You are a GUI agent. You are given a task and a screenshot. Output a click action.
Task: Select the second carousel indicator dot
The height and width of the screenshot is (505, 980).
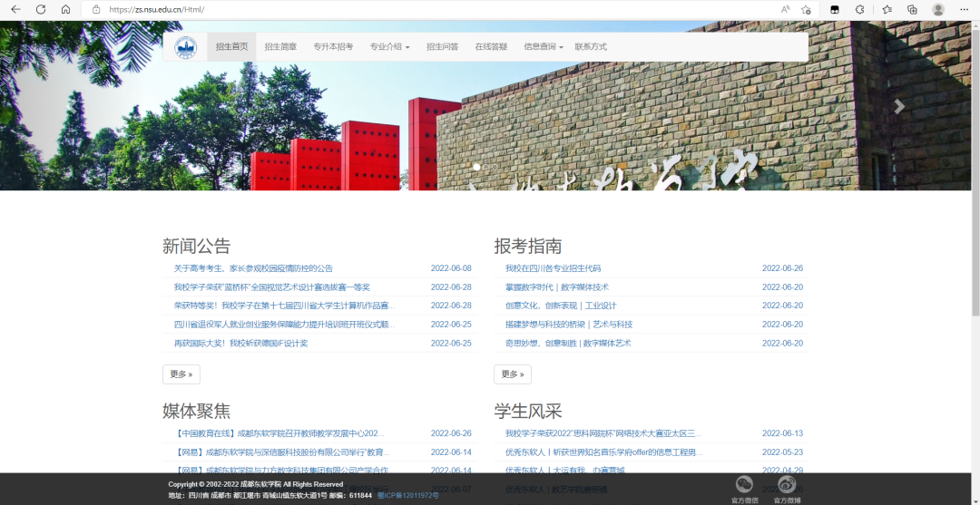[485, 167]
